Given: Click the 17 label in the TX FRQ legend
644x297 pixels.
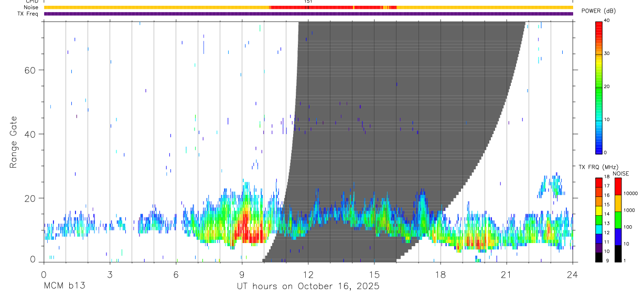Looking at the screenshot, I should point(607,186).
